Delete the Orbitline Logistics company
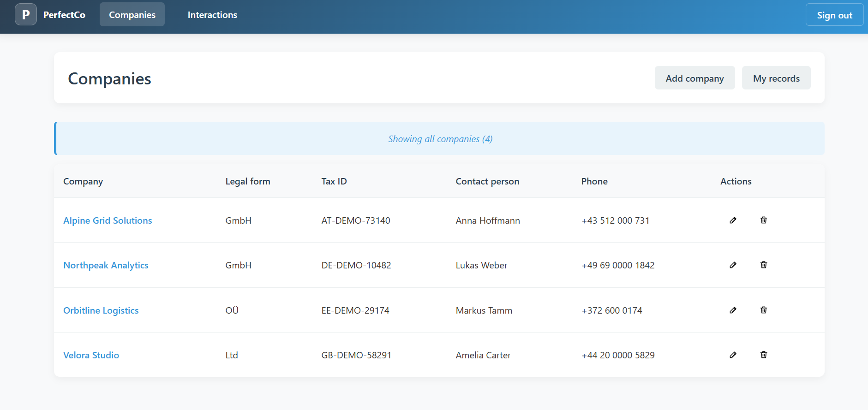Screen dimensions: 868x410 [x=764, y=310]
